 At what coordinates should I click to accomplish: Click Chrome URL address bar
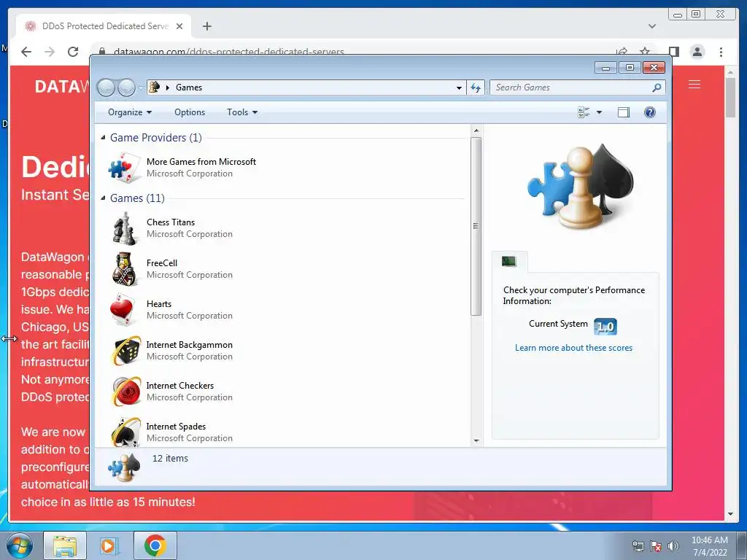tap(352, 52)
